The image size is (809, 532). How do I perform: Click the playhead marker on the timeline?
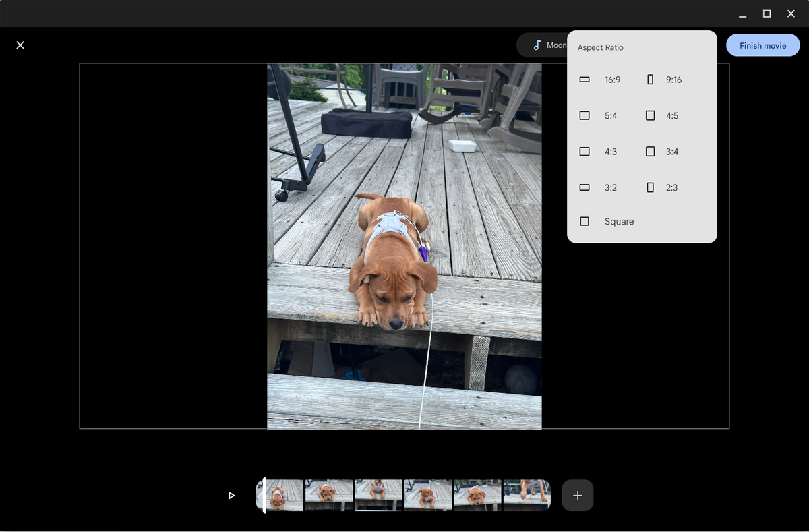pyautogui.click(x=264, y=495)
